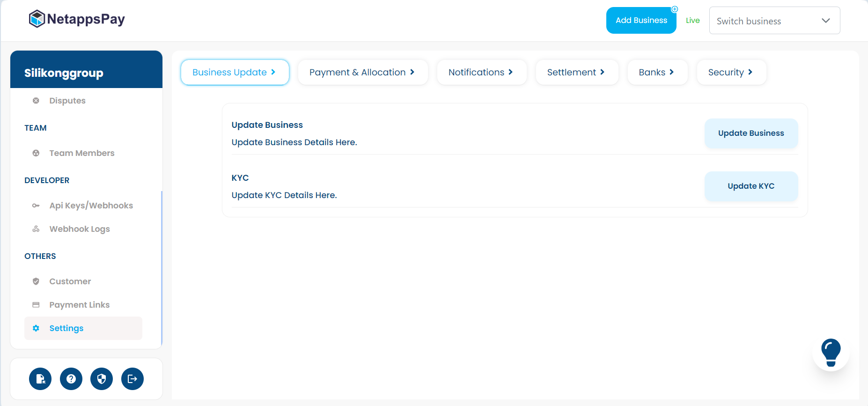Open Disputes in the sidebar
The height and width of the screenshot is (406, 868).
point(83,101)
